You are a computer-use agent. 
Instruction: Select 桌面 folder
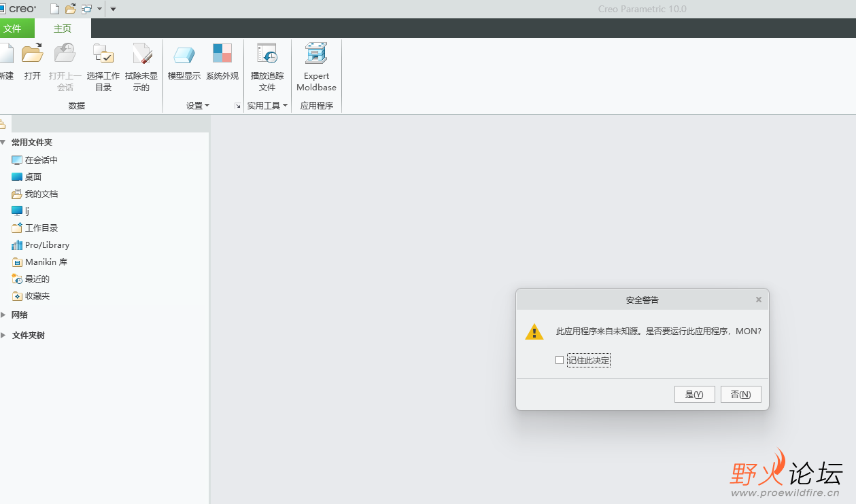click(x=27, y=177)
